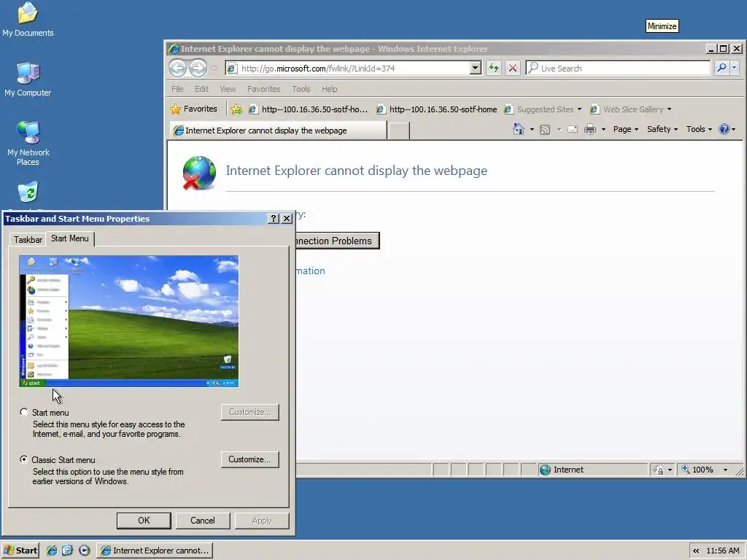
Task: Select the Start menu radio option
Action: pyautogui.click(x=24, y=412)
